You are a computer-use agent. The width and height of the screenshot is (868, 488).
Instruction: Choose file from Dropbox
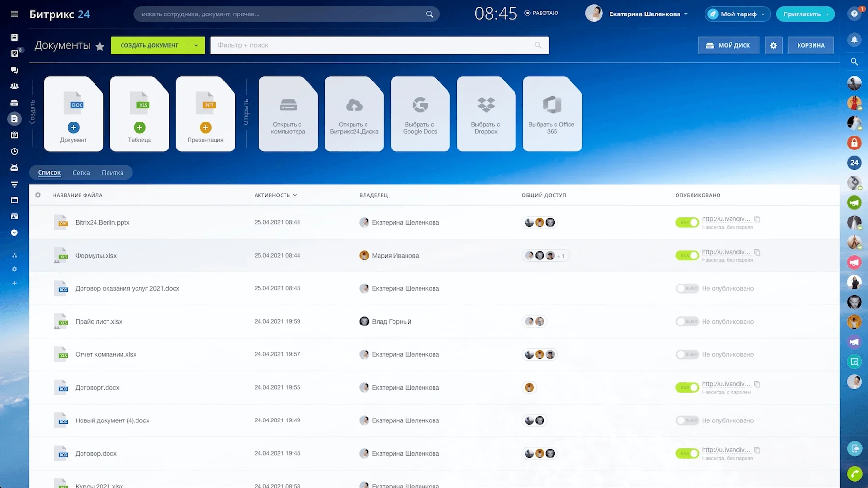486,114
